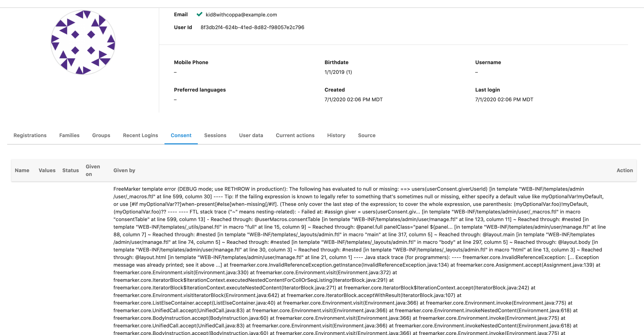
Task: Switch to the Registrations tab
Action: pyautogui.click(x=30, y=135)
